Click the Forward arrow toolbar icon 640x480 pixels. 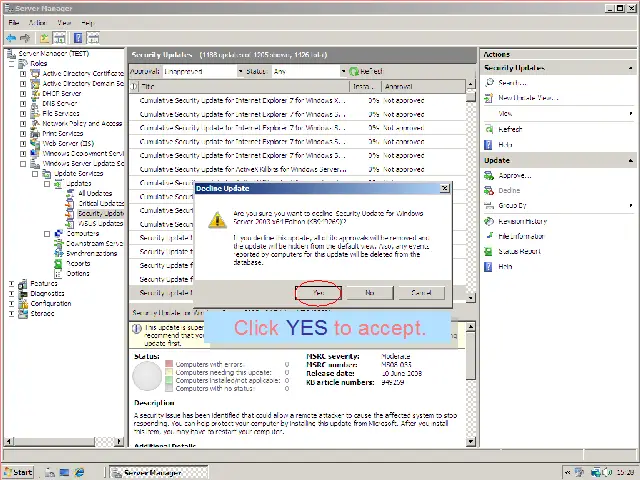(25, 38)
